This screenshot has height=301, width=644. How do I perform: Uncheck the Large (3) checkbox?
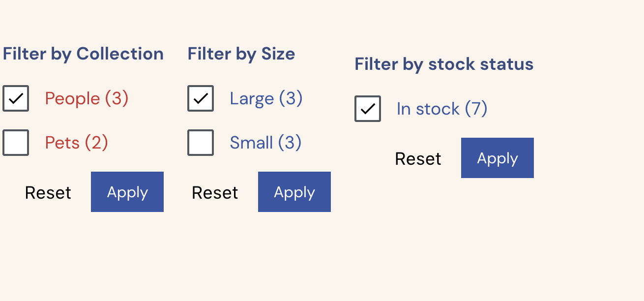coord(200,98)
